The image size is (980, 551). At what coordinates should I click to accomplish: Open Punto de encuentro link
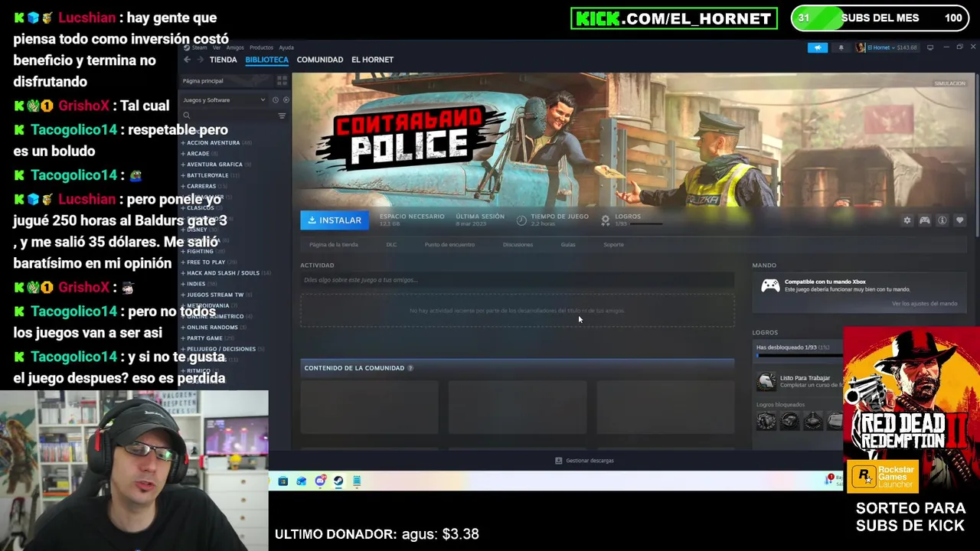(x=449, y=245)
